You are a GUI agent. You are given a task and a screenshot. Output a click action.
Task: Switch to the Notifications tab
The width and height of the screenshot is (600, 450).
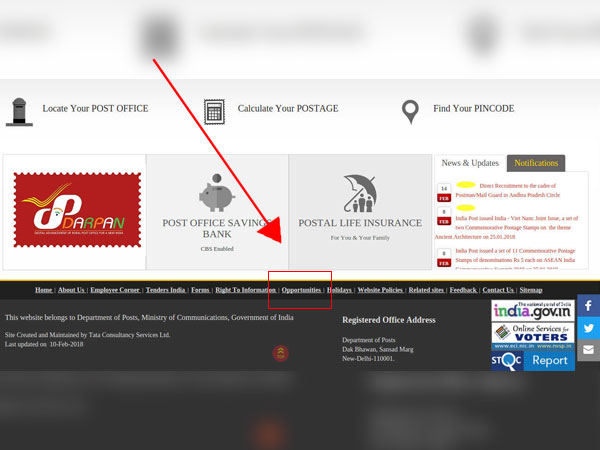[536, 163]
